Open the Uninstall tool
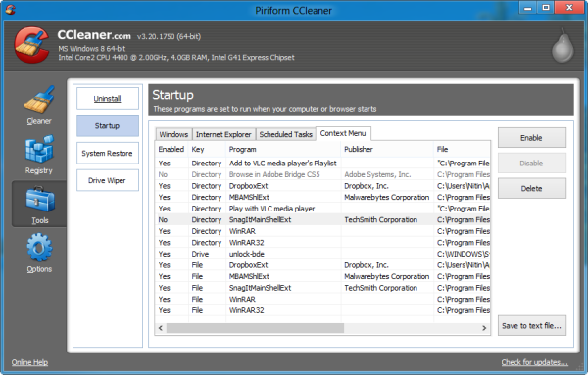The image size is (588, 375). point(108,99)
